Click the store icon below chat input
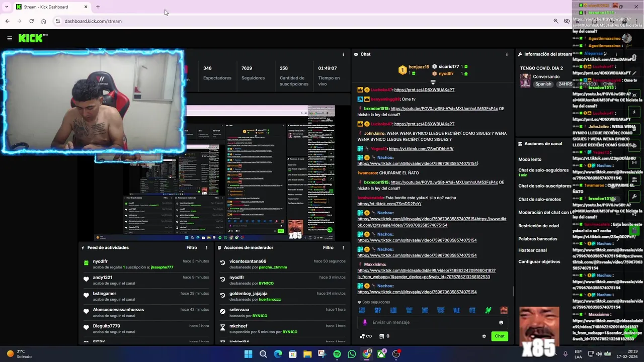Image resolution: width=644 pixels, height=362 pixels. (381, 336)
